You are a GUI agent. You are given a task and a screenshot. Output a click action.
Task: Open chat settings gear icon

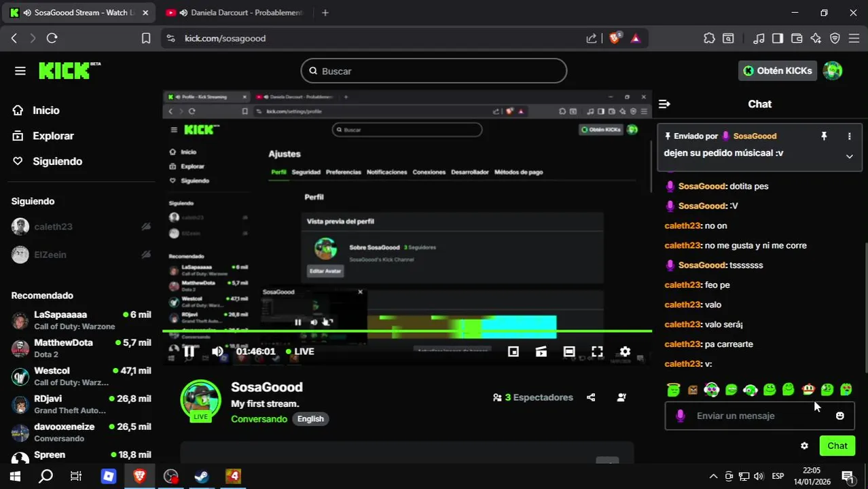pyautogui.click(x=804, y=446)
